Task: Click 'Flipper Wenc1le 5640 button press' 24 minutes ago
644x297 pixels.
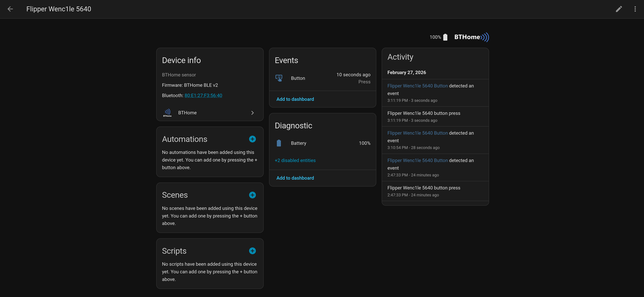Action: coord(423,188)
